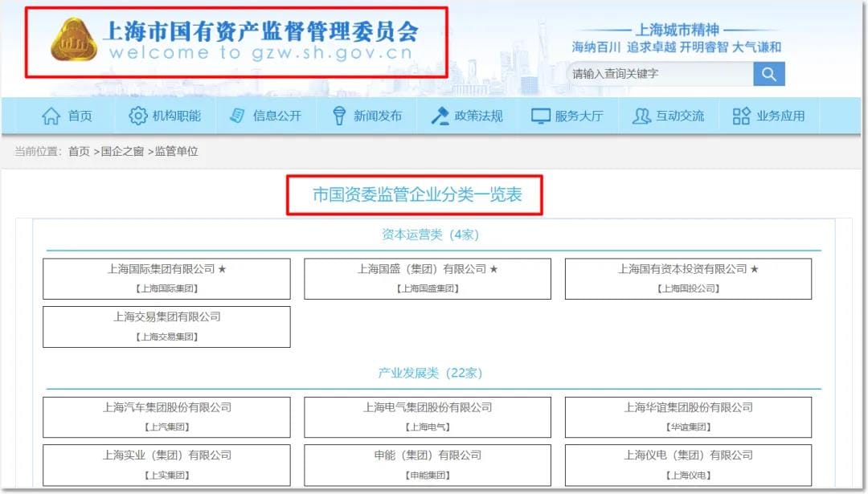Open the 上海国际集团有限公司 company card
Viewport: 868px width, 494px height.
point(166,279)
